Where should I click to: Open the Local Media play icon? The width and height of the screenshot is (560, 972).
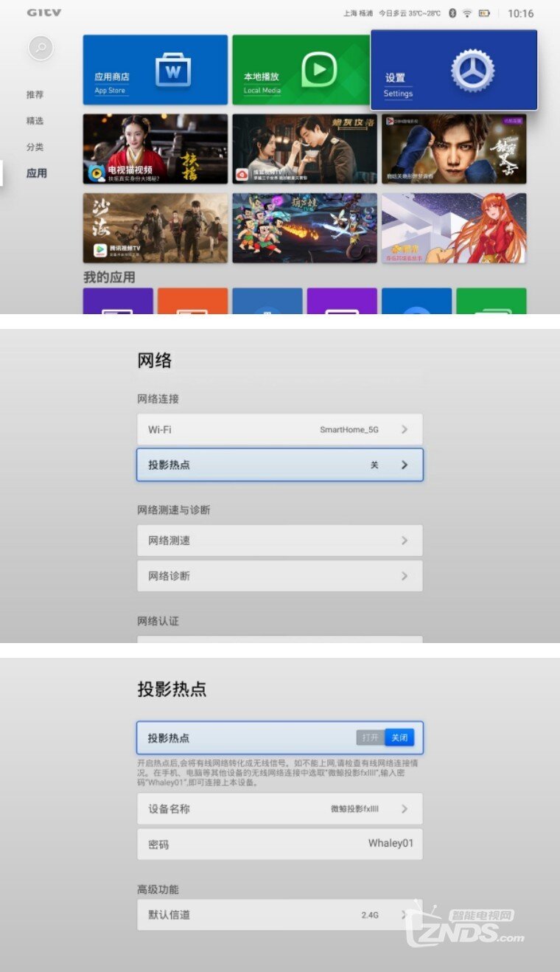pyautogui.click(x=319, y=70)
